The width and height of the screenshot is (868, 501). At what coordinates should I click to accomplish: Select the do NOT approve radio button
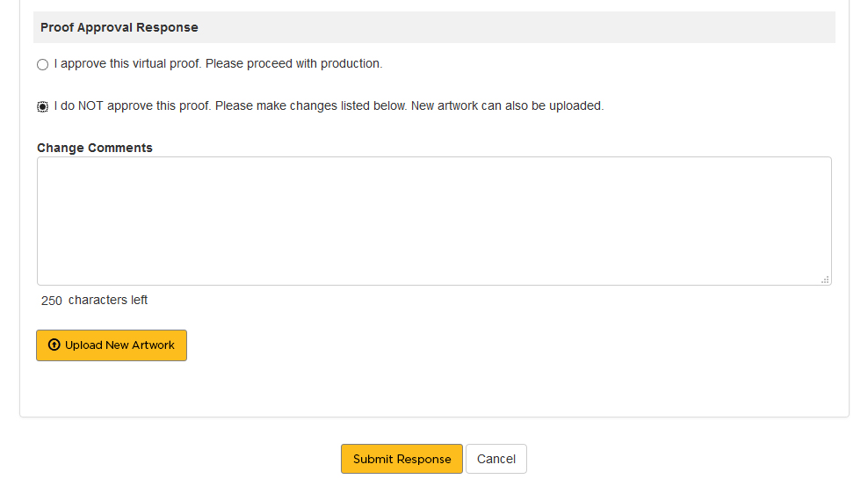coord(42,106)
